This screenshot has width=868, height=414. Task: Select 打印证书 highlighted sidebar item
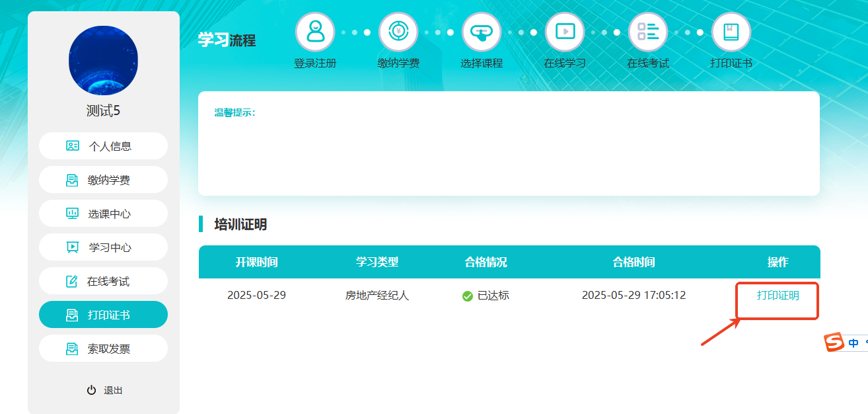(x=103, y=315)
